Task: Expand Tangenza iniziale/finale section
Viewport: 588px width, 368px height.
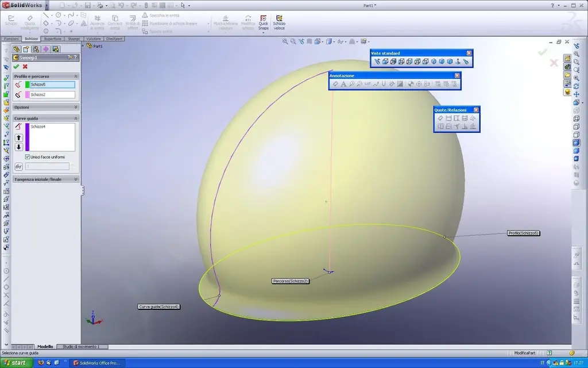Action: coord(75,179)
